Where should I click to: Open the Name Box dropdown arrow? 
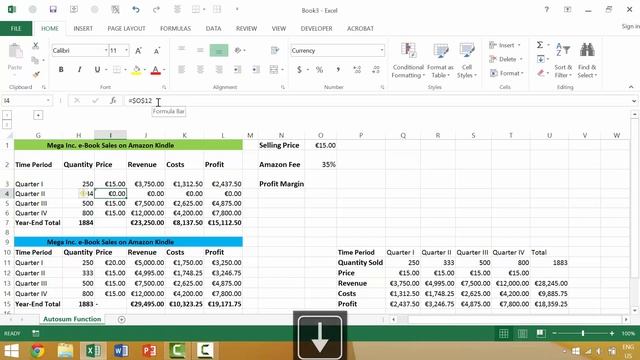click(x=48, y=100)
